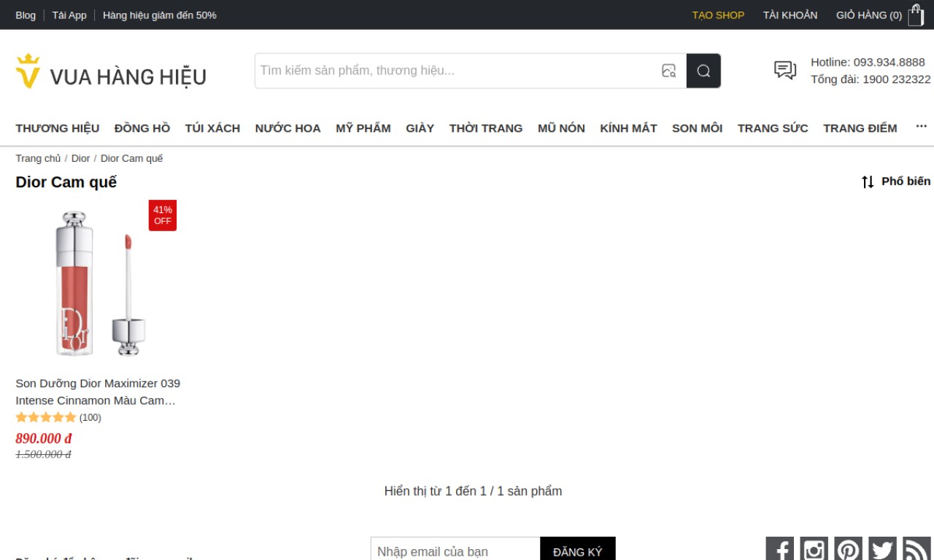Click the Tải App link

click(x=69, y=15)
